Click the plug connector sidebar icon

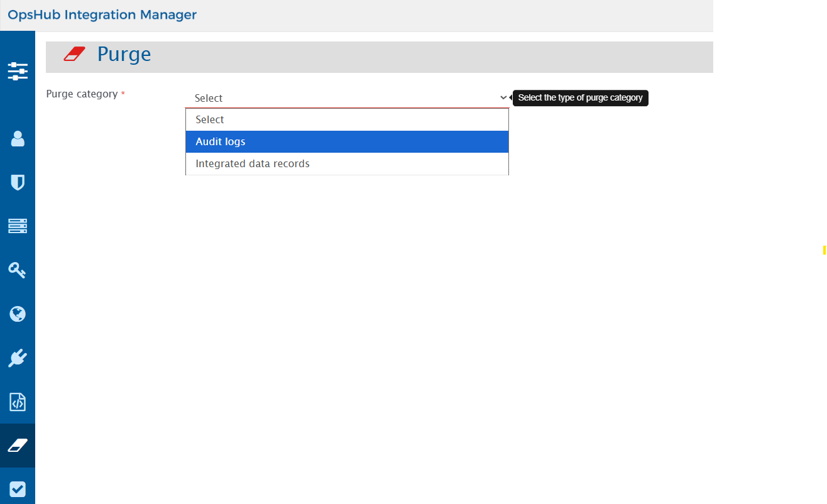coord(18,358)
